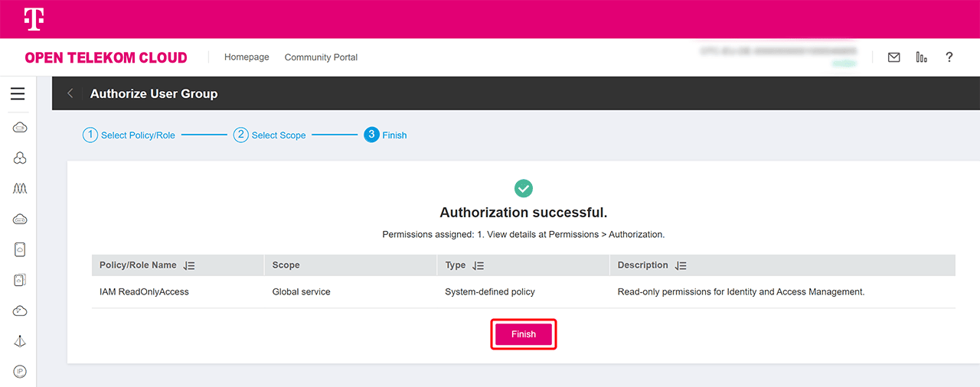The width and height of the screenshot is (980, 387).
Task: Click the first cloud server sidebar icon
Action: pyautogui.click(x=20, y=127)
